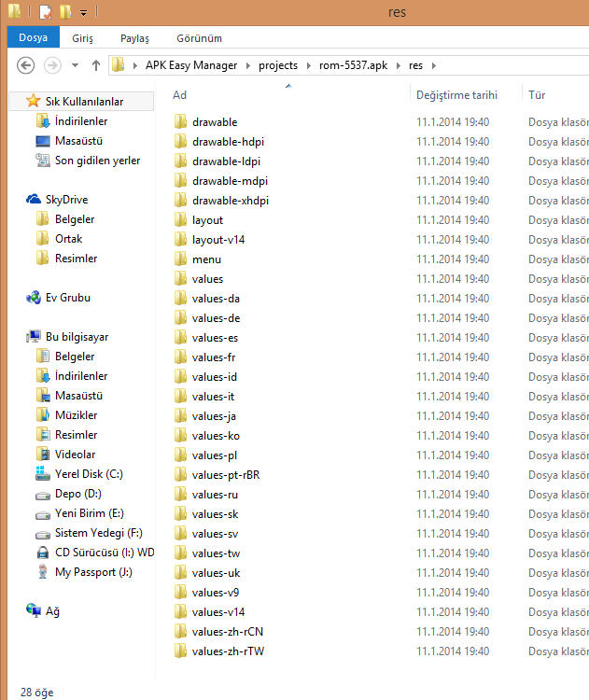Open the SkyDrive cloud icon in sidebar
Image resolution: width=589 pixels, height=700 pixels.
[x=35, y=200]
